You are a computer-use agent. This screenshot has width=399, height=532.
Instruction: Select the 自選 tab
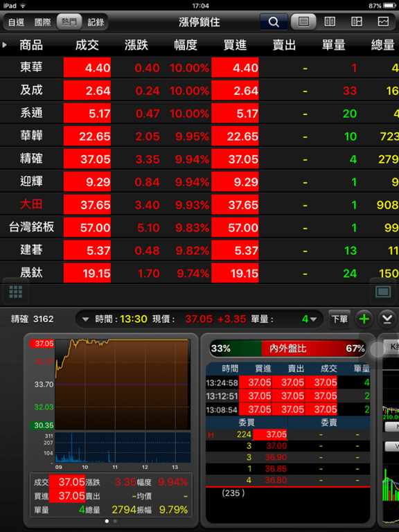(x=17, y=22)
